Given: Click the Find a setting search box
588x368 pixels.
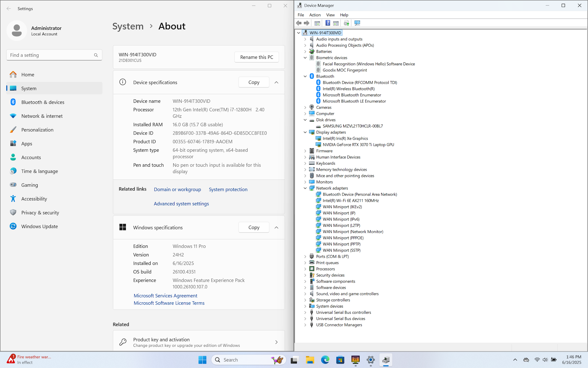Looking at the screenshot, I should pos(54,55).
